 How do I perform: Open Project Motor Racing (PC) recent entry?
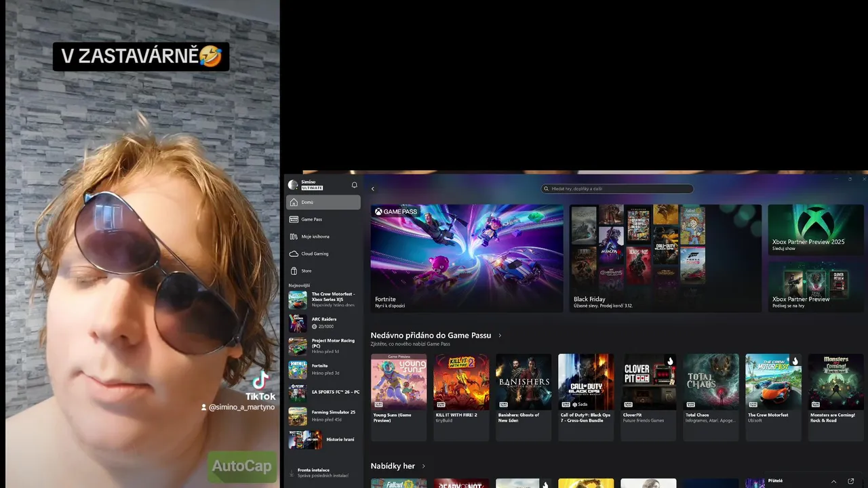[323, 346]
